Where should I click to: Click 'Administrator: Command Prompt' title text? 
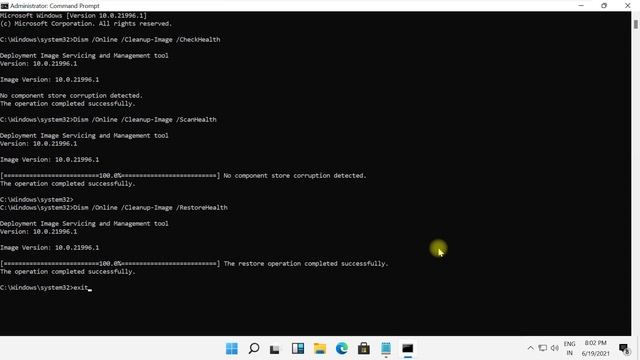[55, 6]
